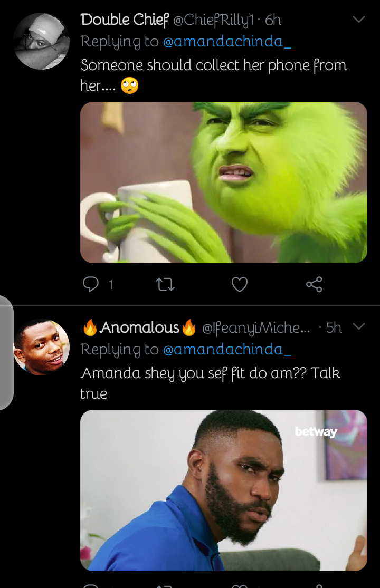380x588 pixels.
Task: Open reply count 1 on Double Chief's tweet
Action: click(111, 285)
